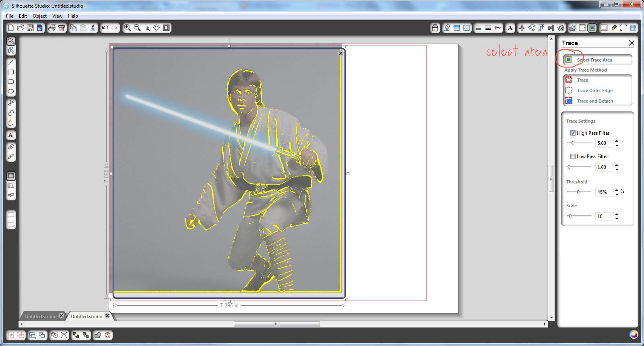This screenshot has height=346, width=644.
Task: Zoom in with the magnifier plus icon
Action: click(128, 28)
